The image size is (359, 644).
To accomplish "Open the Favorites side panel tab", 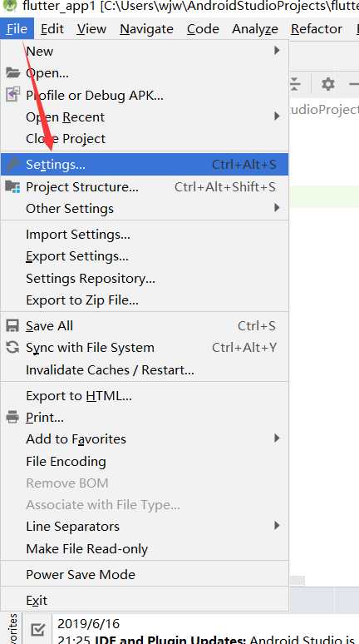I will 13,628.
